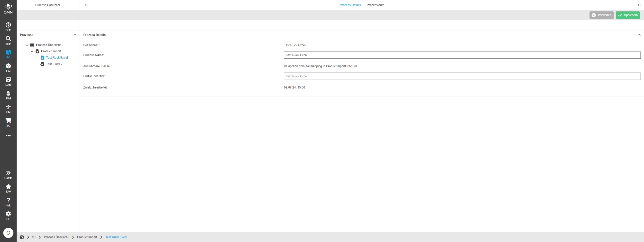
Task: Open the FAV favorites
Action: [8, 188]
